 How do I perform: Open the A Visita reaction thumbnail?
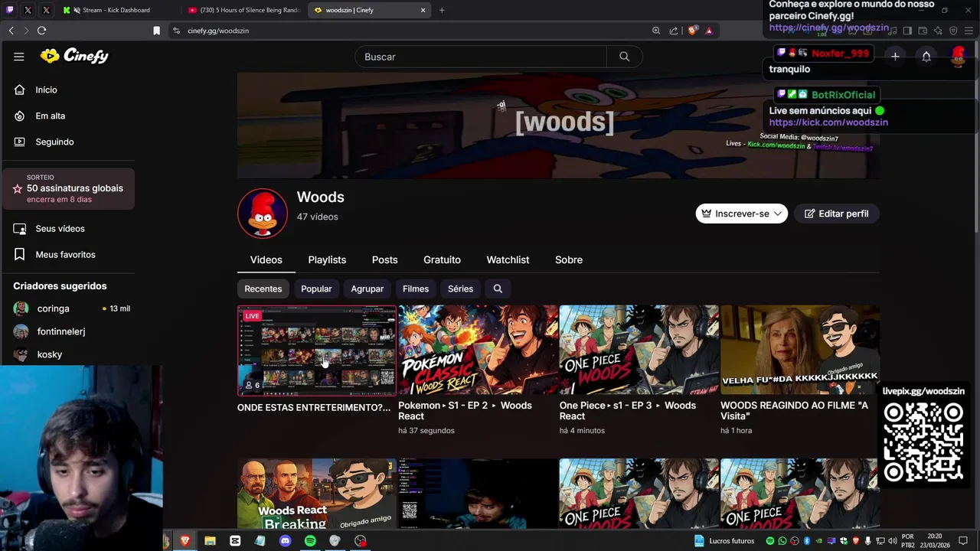799,350
